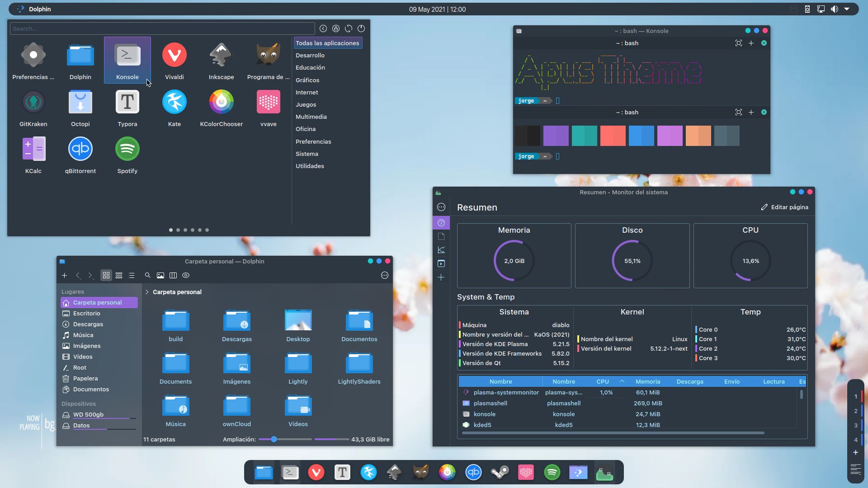Add a new page with the plus icon in System Monitor
Viewport: 868px width, 488px height.
[x=441, y=277]
